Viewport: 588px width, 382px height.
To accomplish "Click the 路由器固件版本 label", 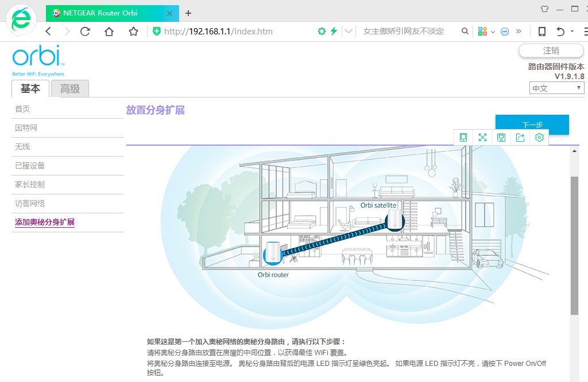I will point(556,67).
